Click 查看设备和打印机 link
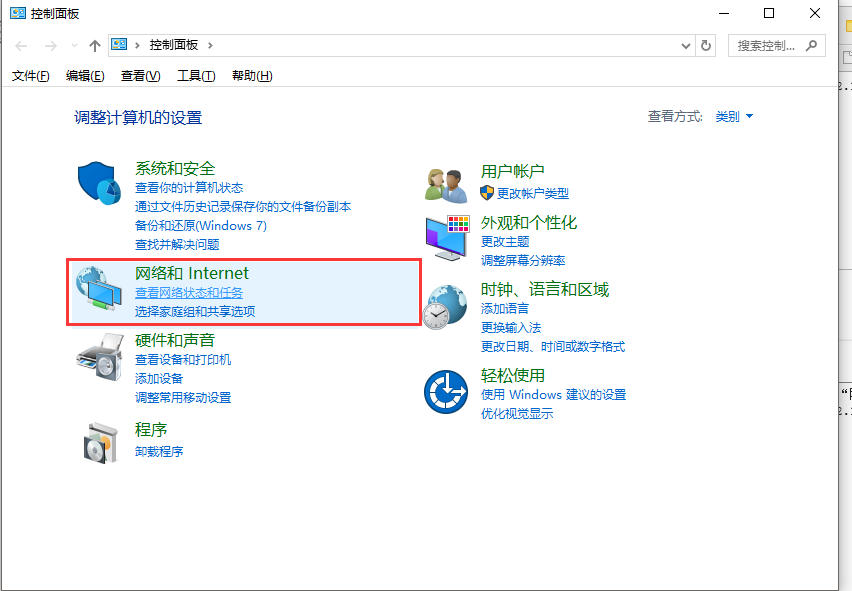 (183, 360)
